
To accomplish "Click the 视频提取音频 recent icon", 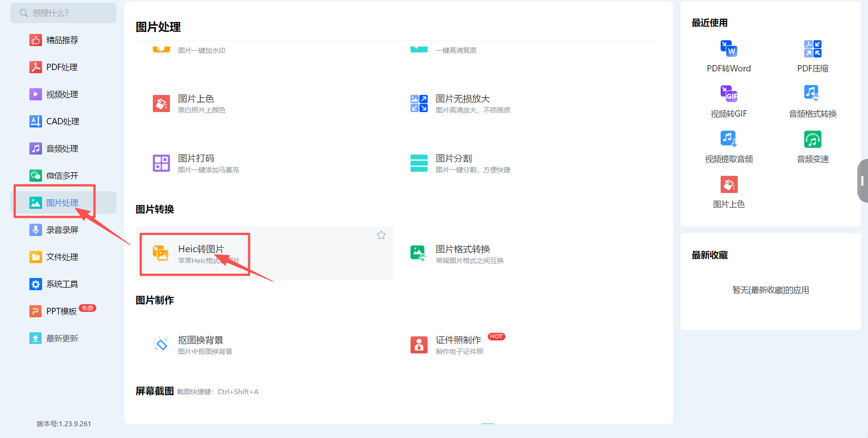I will point(729,147).
